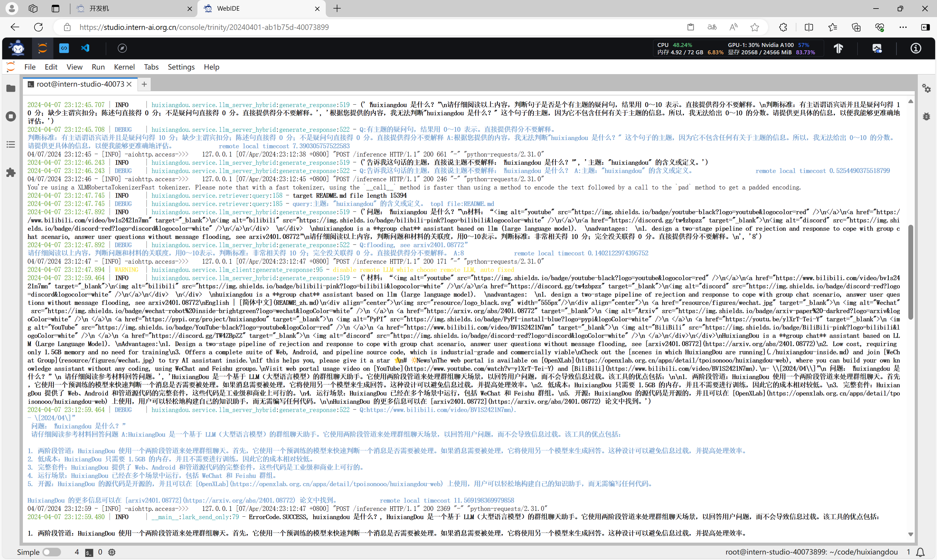This screenshot has width=937, height=560.
Task: Open the property inspector gears icon
Action: [x=926, y=88]
